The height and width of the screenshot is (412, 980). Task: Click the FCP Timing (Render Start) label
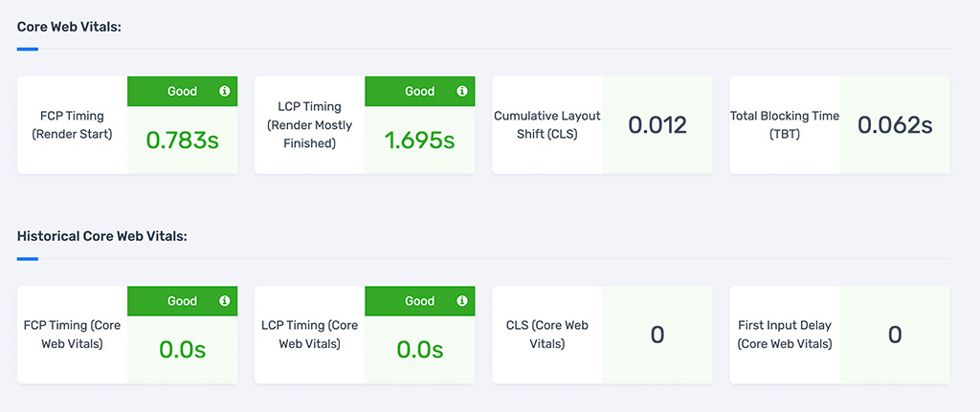tap(73, 125)
